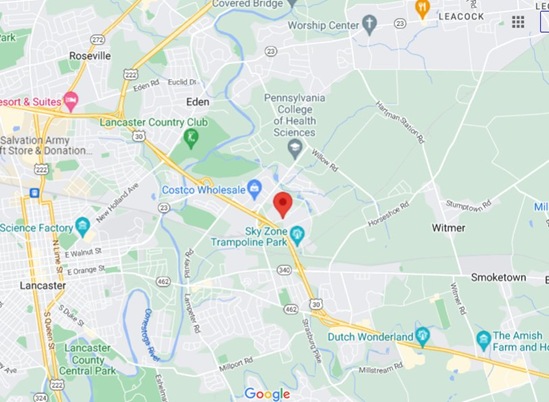The height and width of the screenshot is (402, 549).
Task: Click the Witmer town label
Action: click(448, 228)
